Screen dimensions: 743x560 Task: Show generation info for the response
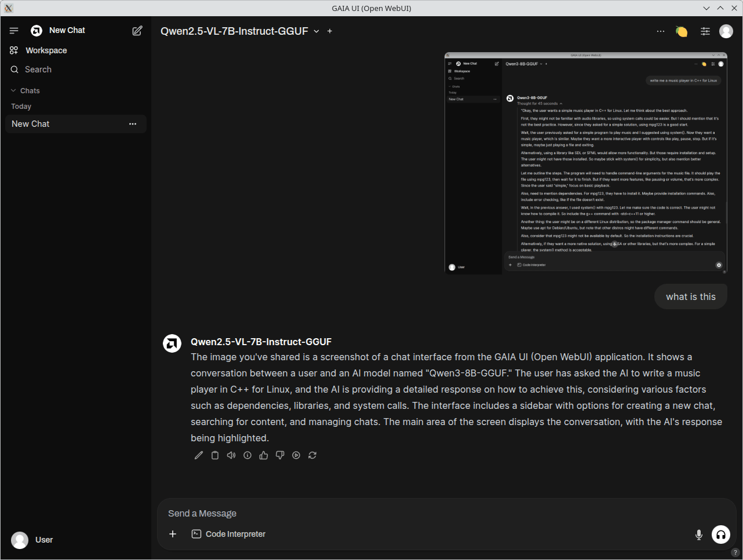pos(247,455)
